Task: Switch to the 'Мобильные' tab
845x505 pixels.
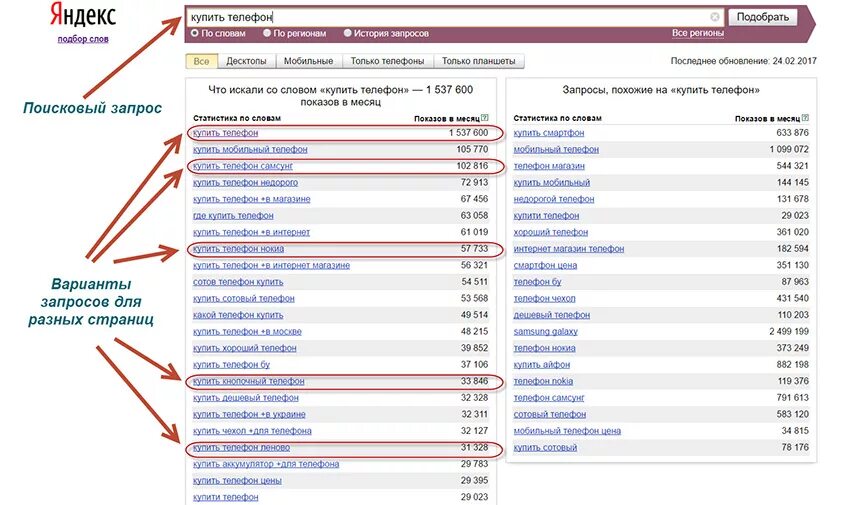Action: pos(308,61)
